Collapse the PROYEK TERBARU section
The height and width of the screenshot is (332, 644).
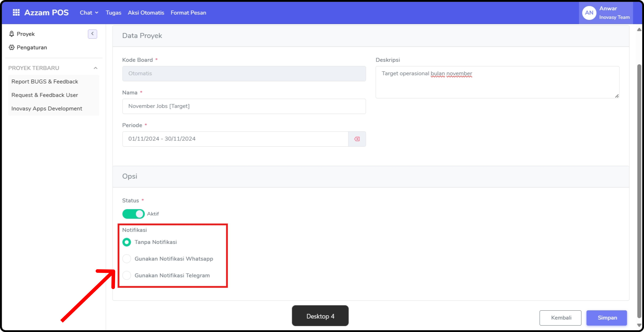point(95,68)
